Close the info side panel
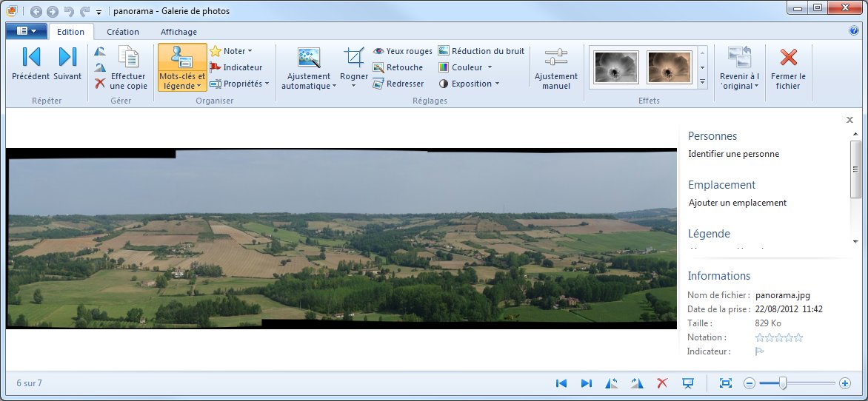Screen dimensions: 868x401 tap(849, 119)
